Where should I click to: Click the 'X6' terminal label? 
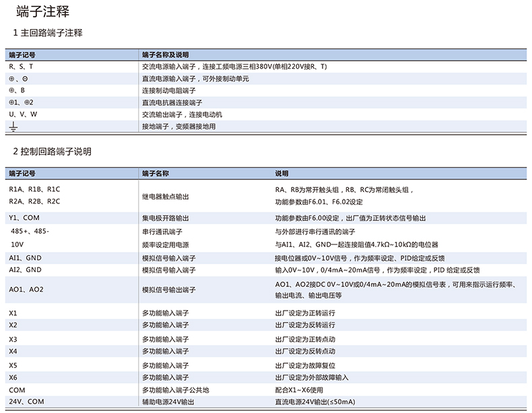13,377
